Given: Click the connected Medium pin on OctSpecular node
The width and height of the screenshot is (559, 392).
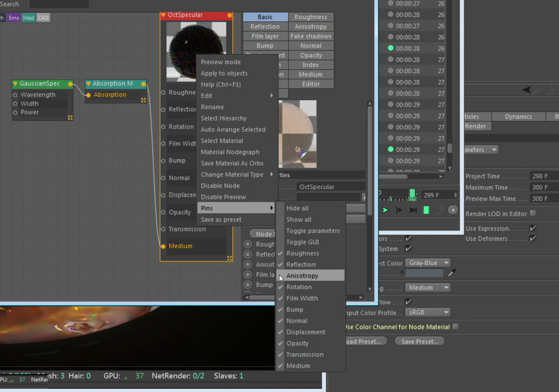Looking at the screenshot, I should pyautogui.click(x=163, y=246).
